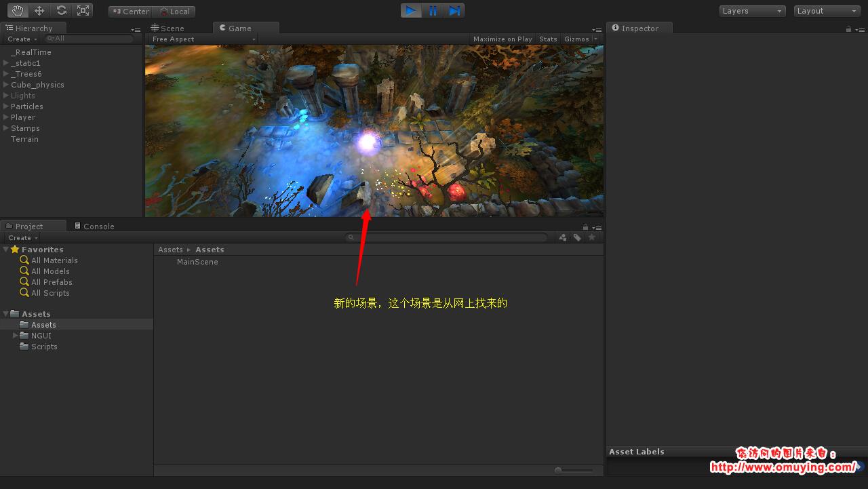
Task: Click the first Assets breadcrumb
Action: click(x=170, y=250)
